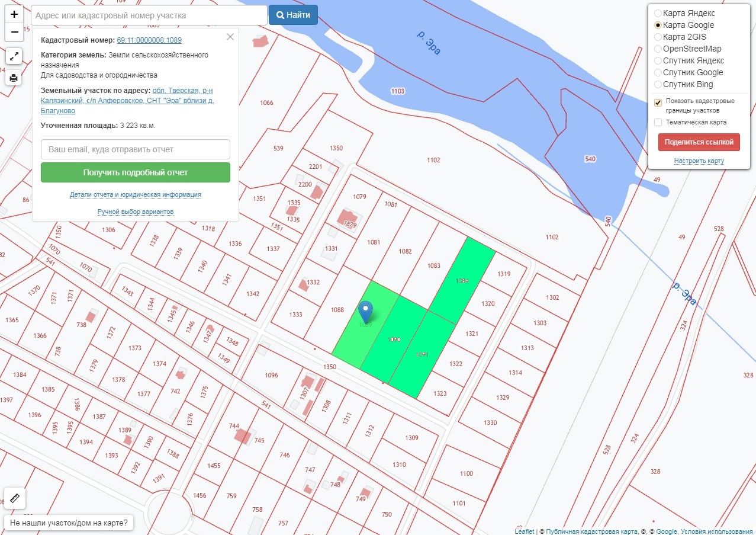Enable the Тематическая карта checkbox
The height and width of the screenshot is (535, 756).
[658, 123]
